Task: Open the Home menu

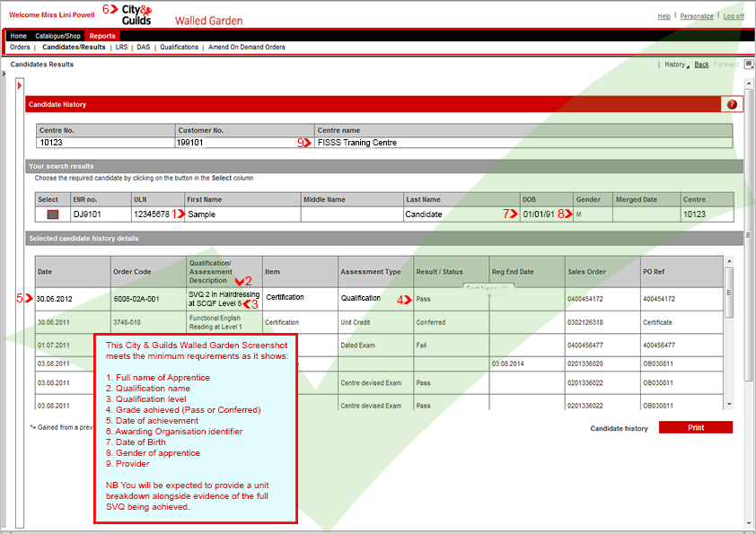Action: click(x=18, y=36)
